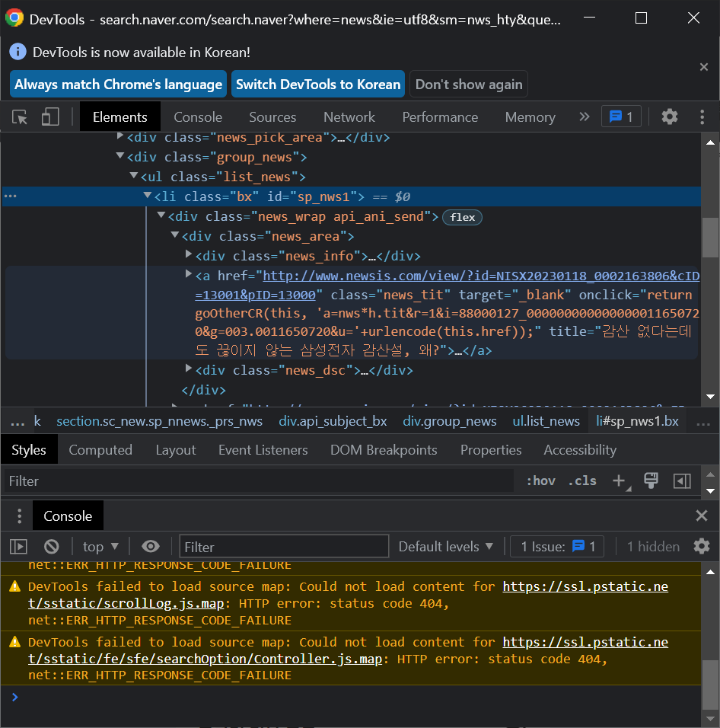Dismiss the Korean language infobar
Screen dimensions: 720x728
pyautogui.click(x=704, y=67)
